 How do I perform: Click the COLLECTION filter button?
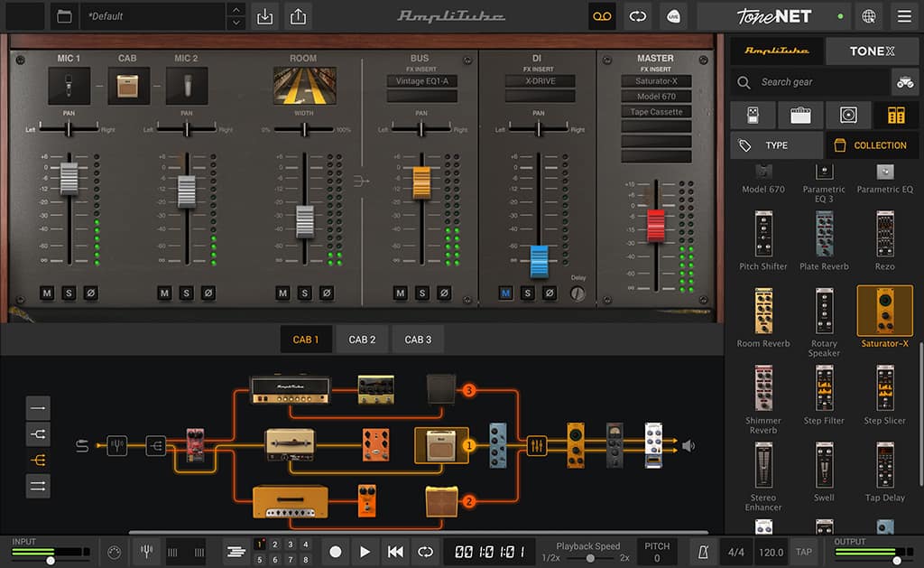click(x=871, y=145)
